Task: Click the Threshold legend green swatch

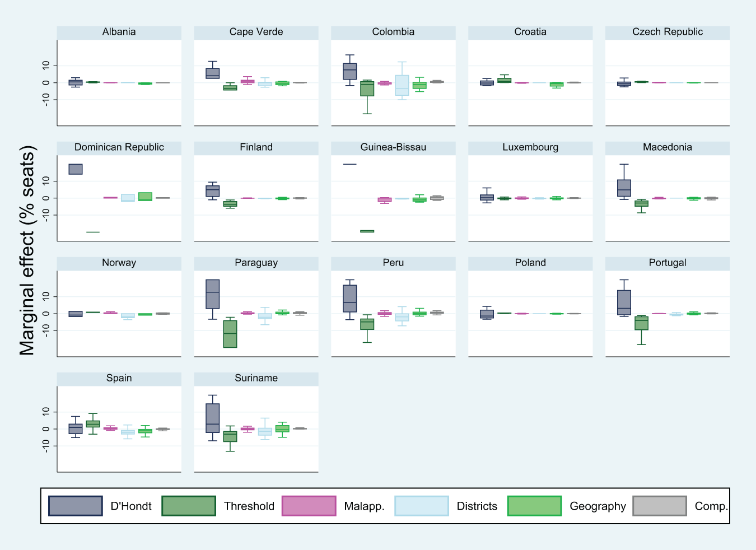Action: click(x=189, y=506)
